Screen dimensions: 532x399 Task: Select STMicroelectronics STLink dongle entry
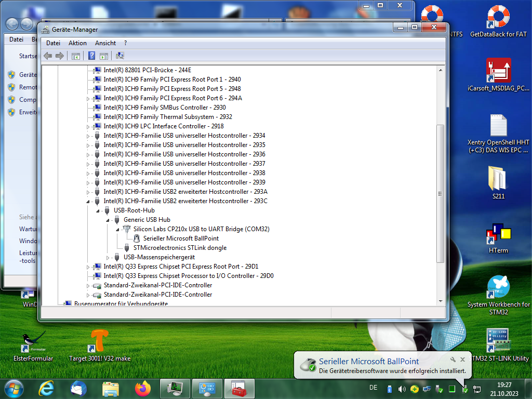[x=180, y=248]
